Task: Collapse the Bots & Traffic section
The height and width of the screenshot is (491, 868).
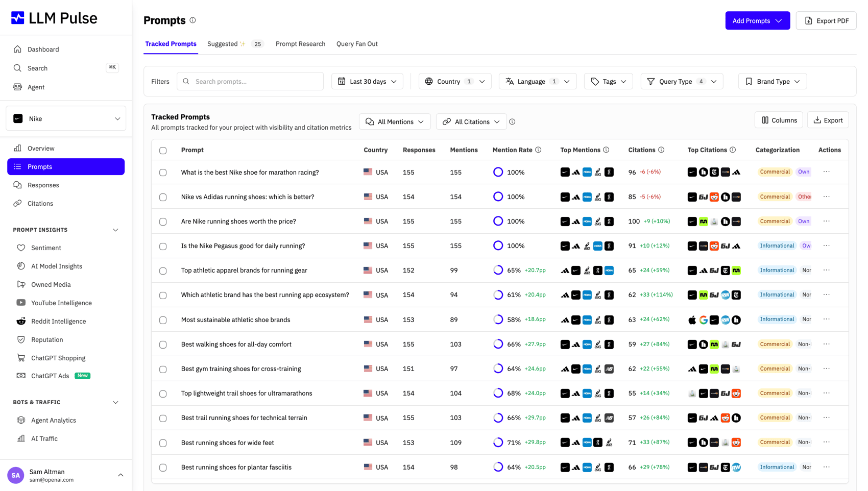Action: coord(115,403)
